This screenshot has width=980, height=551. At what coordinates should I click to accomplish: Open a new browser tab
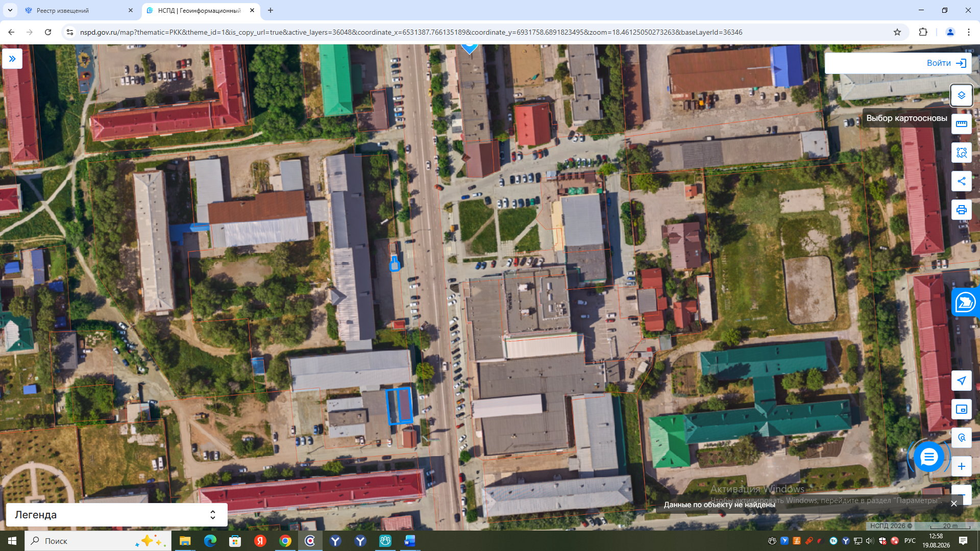click(271, 10)
